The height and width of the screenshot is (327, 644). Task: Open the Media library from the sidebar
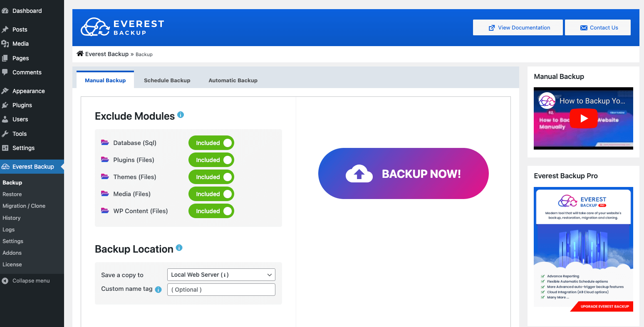[x=20, y=44]
